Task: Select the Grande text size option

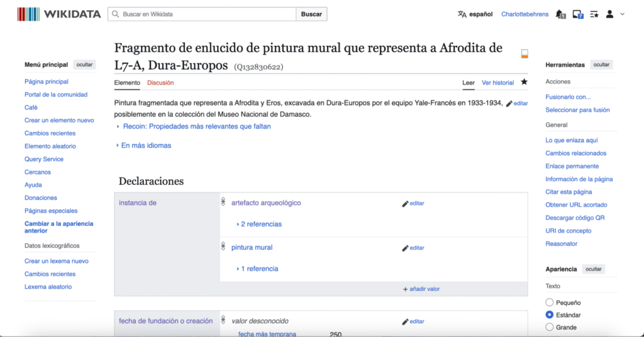Action: [550, 327]
